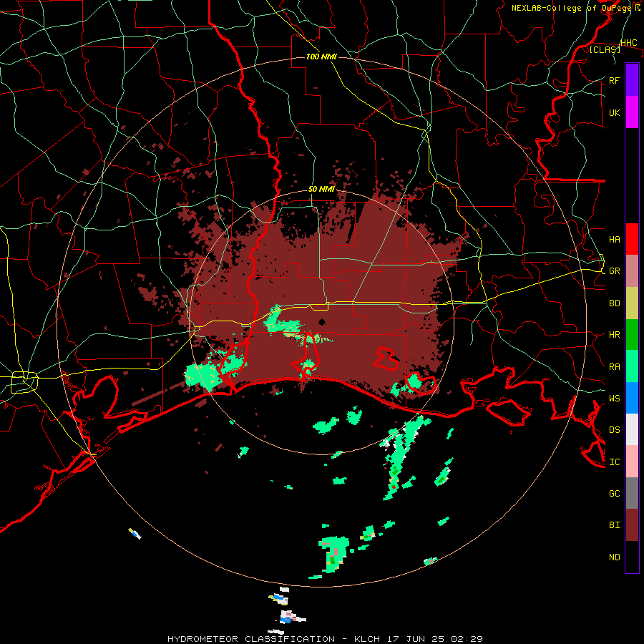Click the UK legend label
Image resolution: width=644 pixels, height=644 pixels.
pos(614,112)
